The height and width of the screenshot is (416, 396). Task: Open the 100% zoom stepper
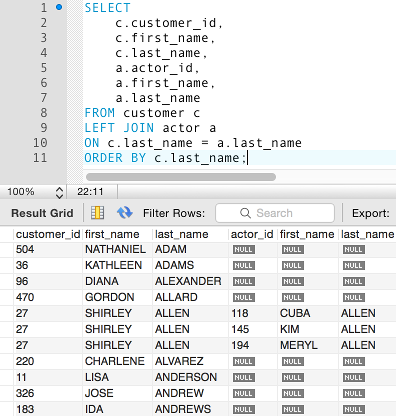tap(59, 192)
